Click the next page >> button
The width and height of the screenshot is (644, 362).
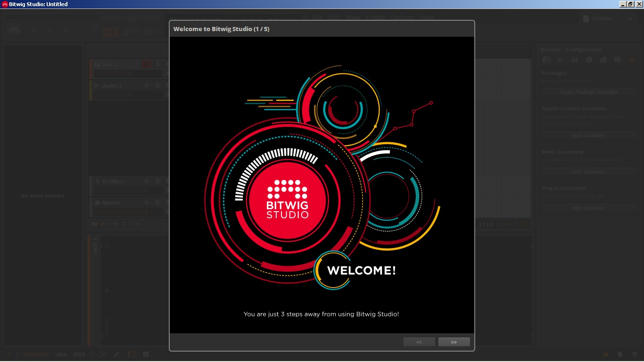pos(454,342)
